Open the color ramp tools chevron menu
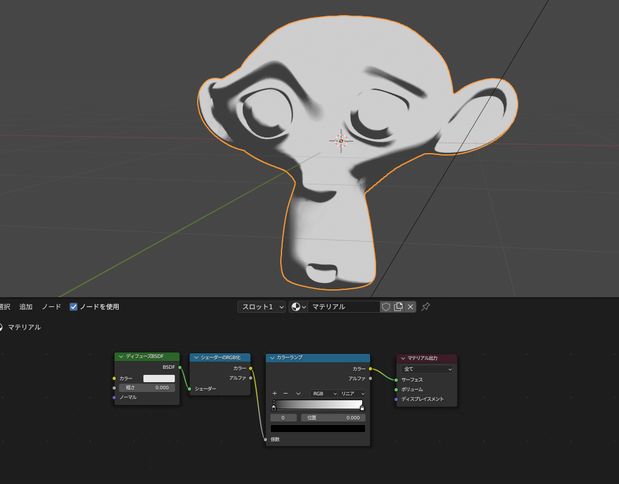This screenshot has height=484, width=619. point(298,394)
